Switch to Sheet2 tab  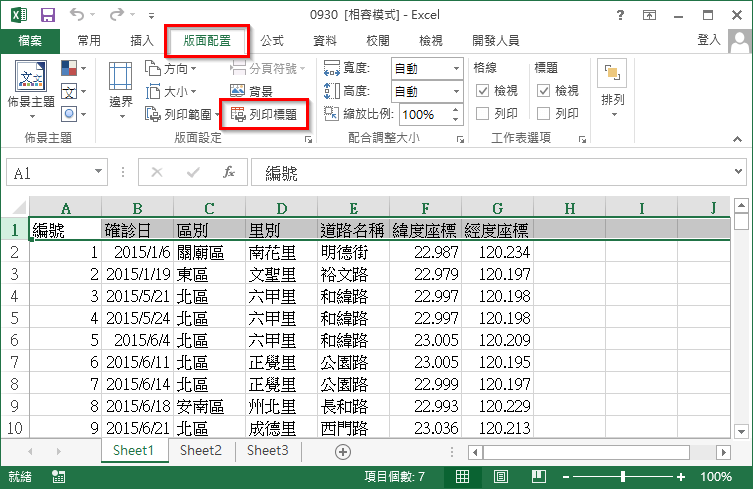(x=201, y=451)
